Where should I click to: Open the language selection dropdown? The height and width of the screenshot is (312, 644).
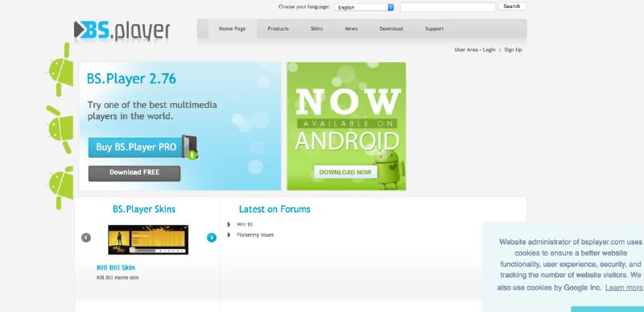pyautogui.click(x=364, y=7)
